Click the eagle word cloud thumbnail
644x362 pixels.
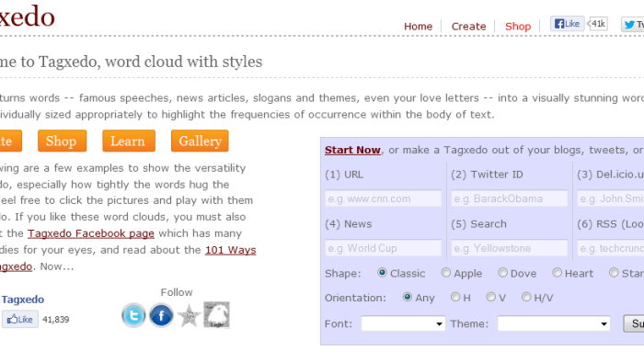click(216, 315)
